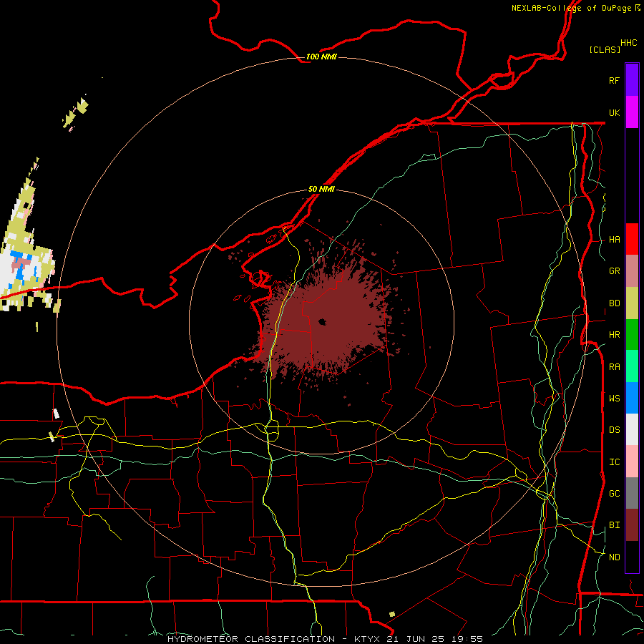Click the ND black legend swatch
644x644 pixels.
tap(632, 557)
